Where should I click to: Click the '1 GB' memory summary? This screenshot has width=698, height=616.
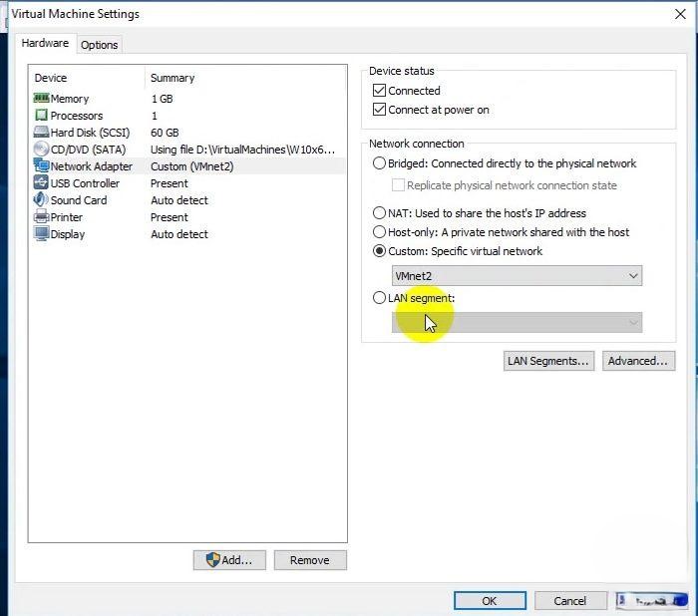pos(162,99)
